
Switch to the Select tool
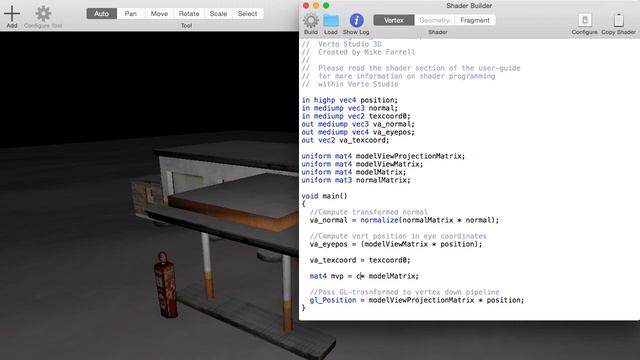(247, 13)
